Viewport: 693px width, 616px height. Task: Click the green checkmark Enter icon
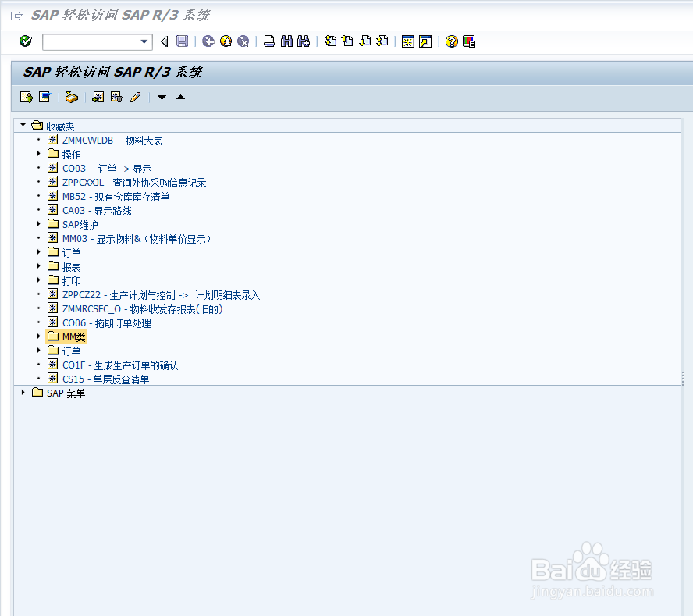point(26,41)
